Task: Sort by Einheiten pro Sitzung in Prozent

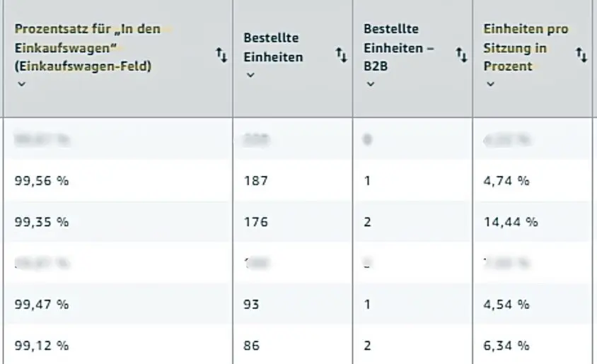Action: [581, 54]
